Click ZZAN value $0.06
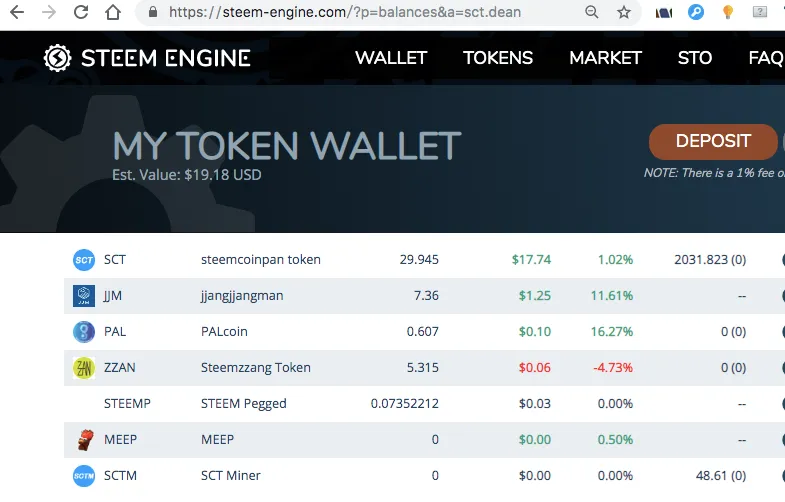This screenshot has width=785, height=502. click(535, 368)
